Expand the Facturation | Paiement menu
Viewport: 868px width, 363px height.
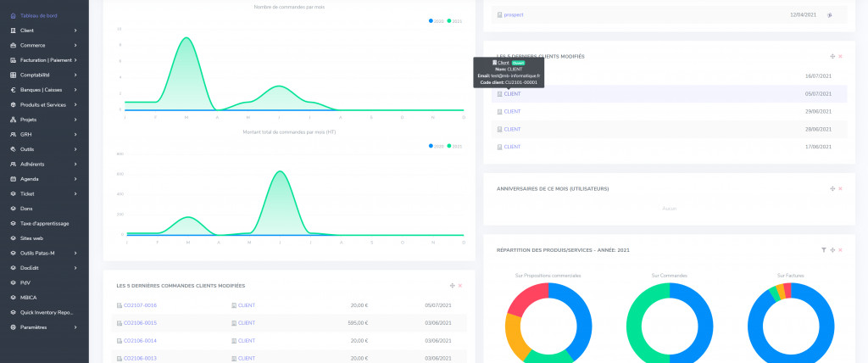75,60
